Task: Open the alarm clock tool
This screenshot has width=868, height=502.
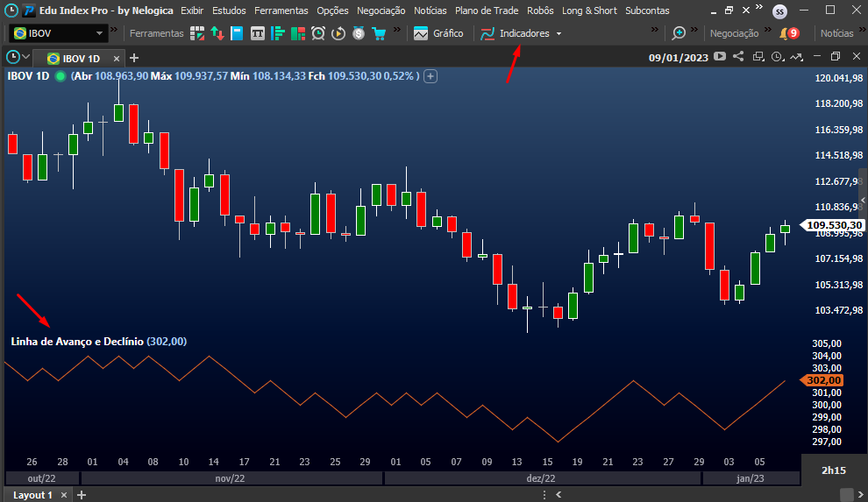Action: click(318, 33)
